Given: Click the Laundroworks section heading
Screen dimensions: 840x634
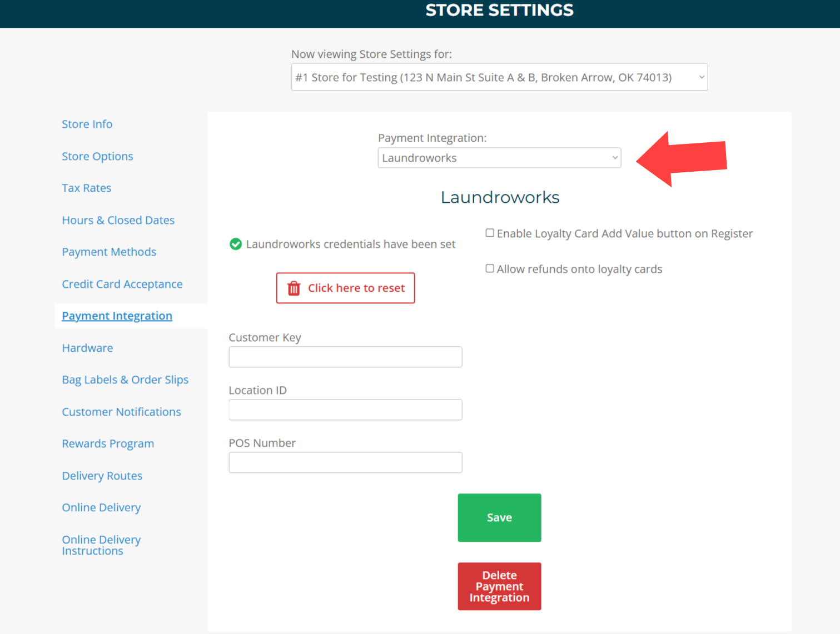Looking at the screenshot, I should pyautogui.click(x=500, y=197).
